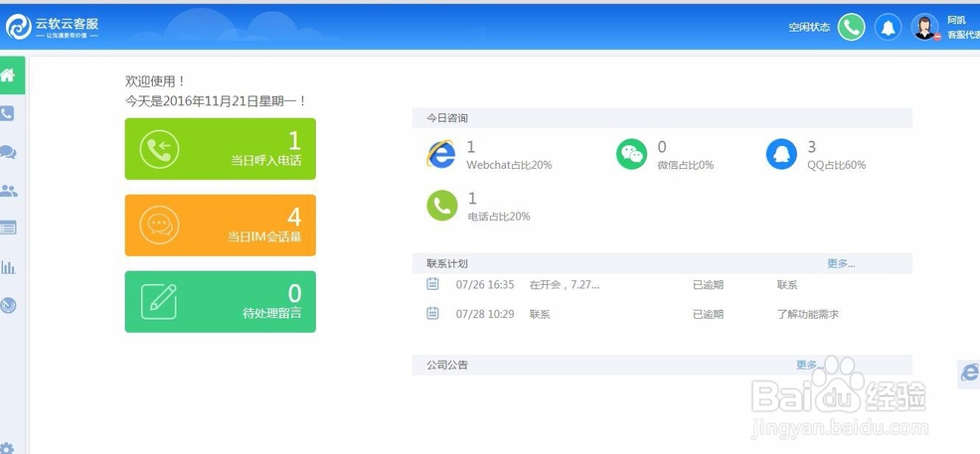Click the floating IE icon at right edge

[969, 373]
